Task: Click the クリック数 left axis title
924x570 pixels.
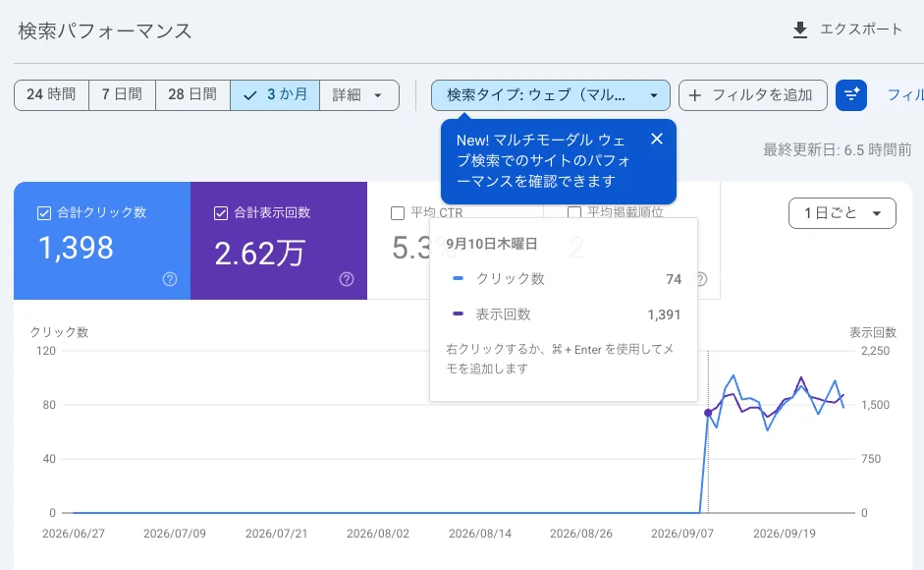Action: (59, 332)
